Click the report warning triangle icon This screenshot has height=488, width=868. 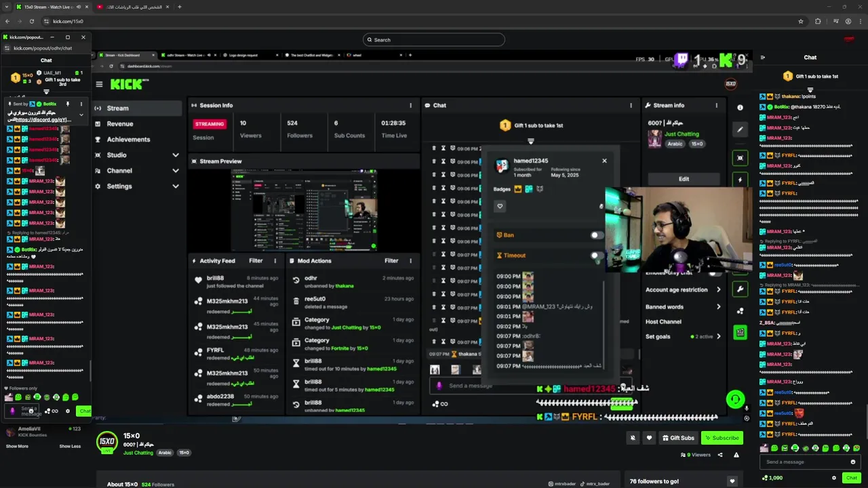(736, 455)
